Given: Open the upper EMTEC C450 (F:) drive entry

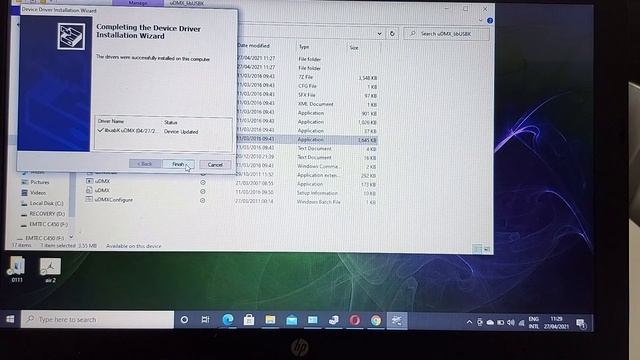Looking at the screenshot, I should point(49,224).
